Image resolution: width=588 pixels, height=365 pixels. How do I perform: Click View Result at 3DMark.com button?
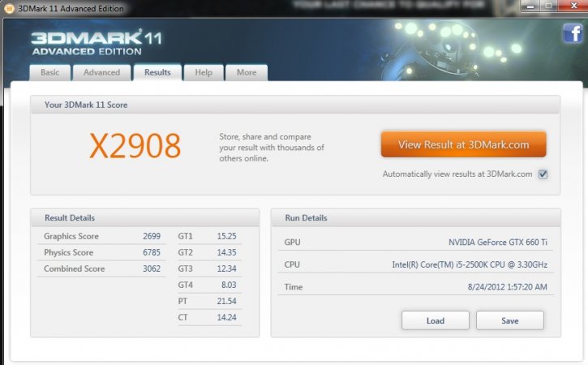(463, 144)
